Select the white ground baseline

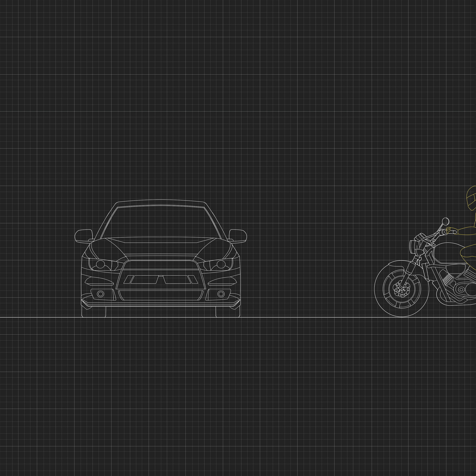tap(238, 317)
